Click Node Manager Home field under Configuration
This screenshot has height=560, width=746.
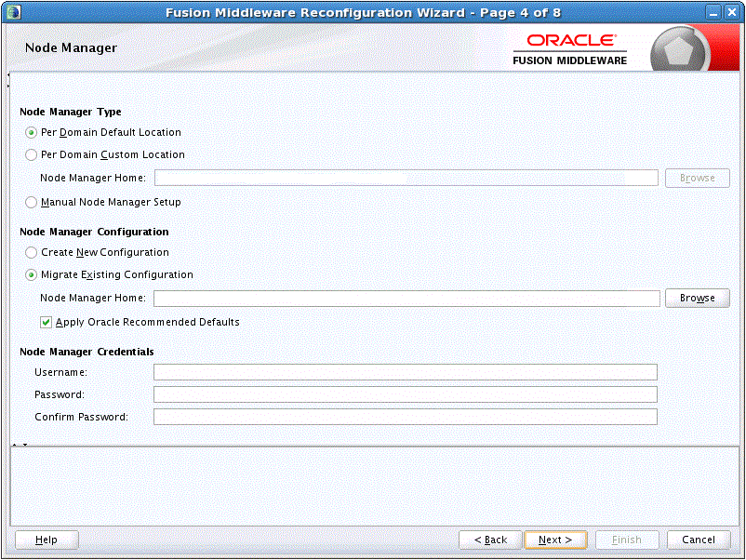pos(406,299)
